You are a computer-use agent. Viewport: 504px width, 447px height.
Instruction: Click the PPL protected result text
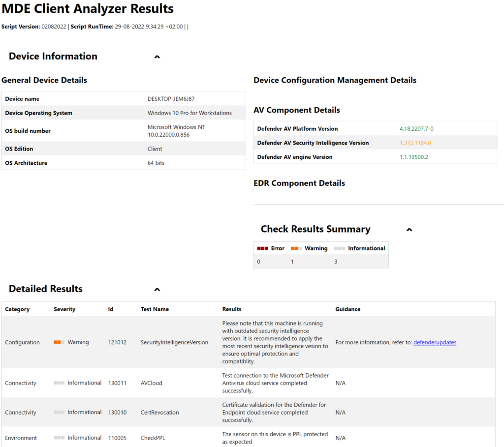pos(275,438)
